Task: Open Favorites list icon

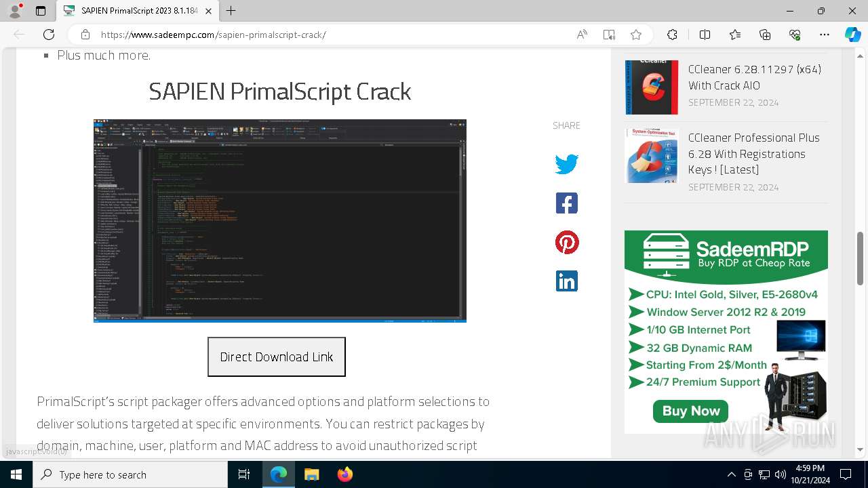Action: click(x=735, y=35)
